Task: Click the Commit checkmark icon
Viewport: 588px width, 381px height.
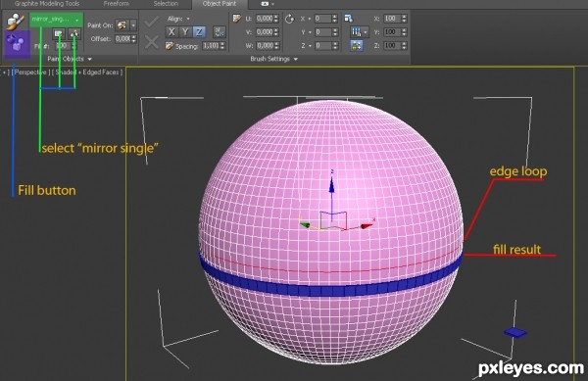Action: [x=152, y=22]
